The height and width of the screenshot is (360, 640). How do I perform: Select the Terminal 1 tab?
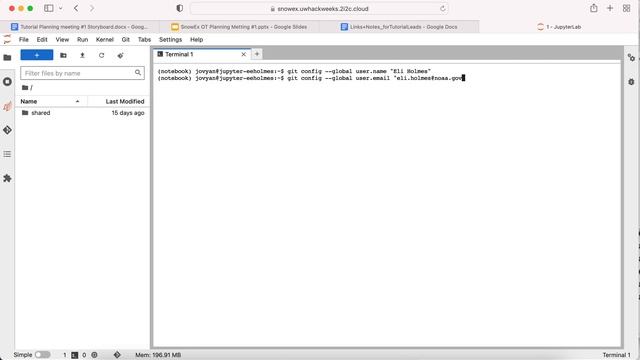(x=202, y=54)
